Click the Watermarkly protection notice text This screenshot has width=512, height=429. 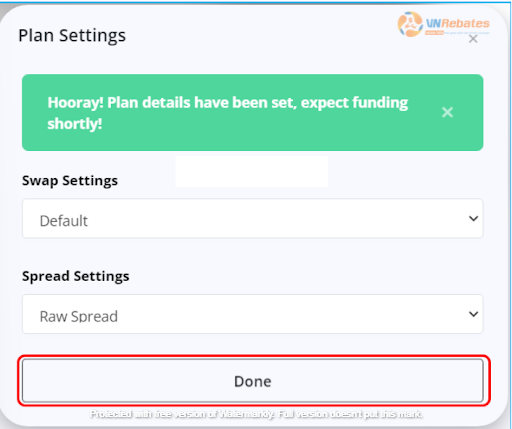pyautogui.click(x=256, y=414)
